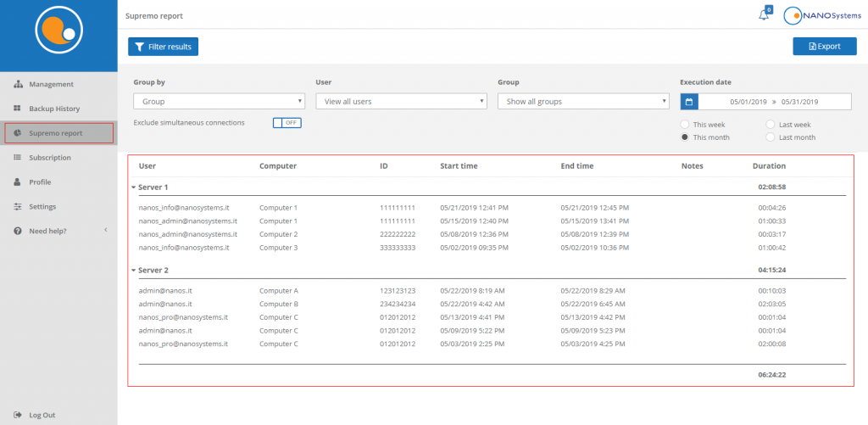
Task: Click the Settings sliders icon
Action: (x=17, y=206)
